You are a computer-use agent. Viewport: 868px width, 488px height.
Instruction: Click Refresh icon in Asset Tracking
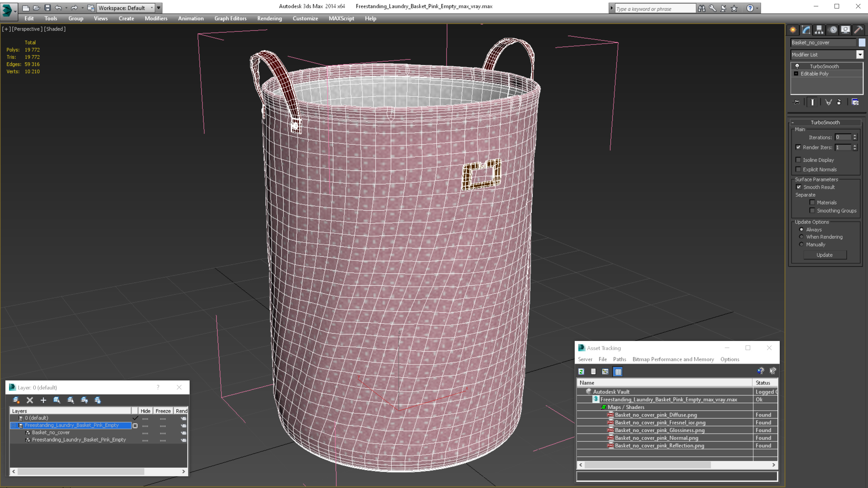click(581, 371)
